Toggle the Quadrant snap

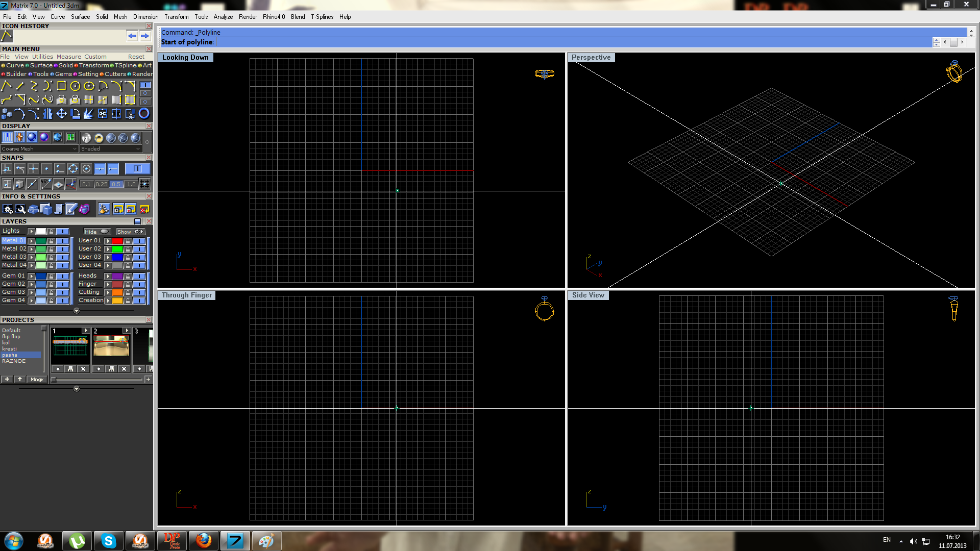[x=73, y=169]
